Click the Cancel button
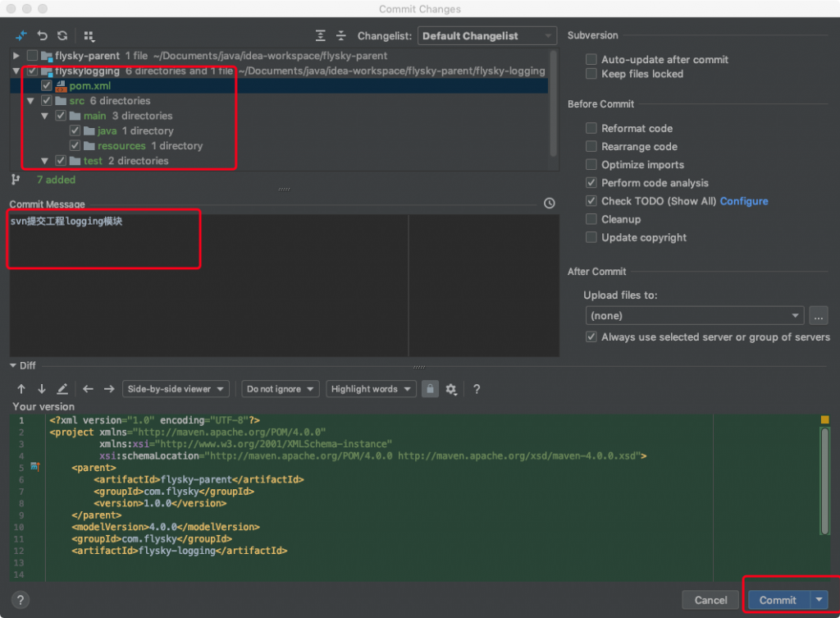The image size is (840, 618). tap(710, 600)
